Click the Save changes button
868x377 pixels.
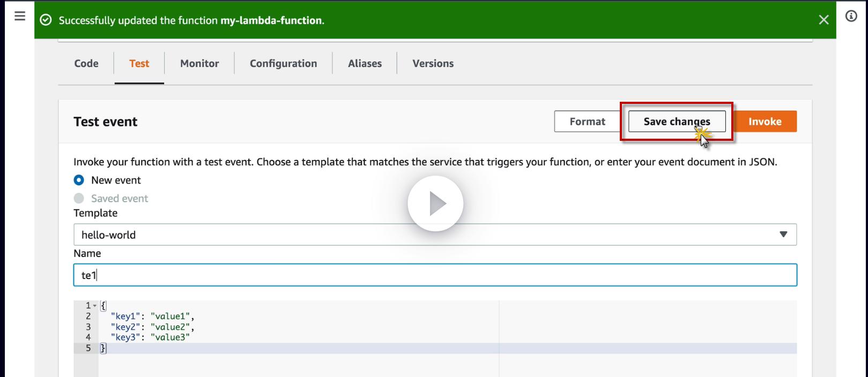click(x=677, y=122)
